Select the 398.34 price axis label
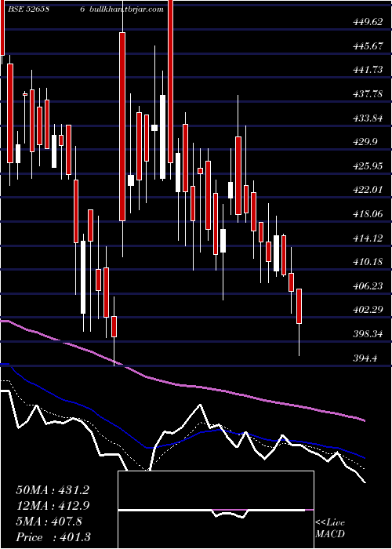The width and height of the screenshot is (392, 549). (368, 334)
